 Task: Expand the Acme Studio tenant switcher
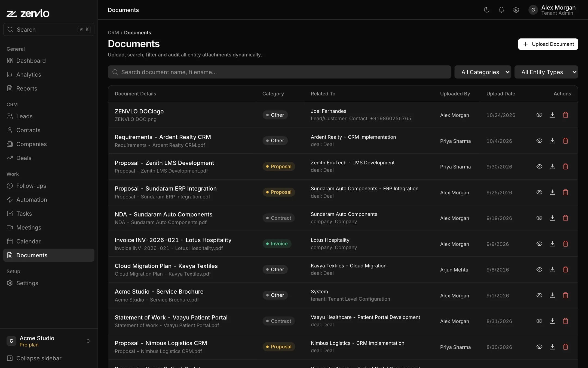[49, 341]
